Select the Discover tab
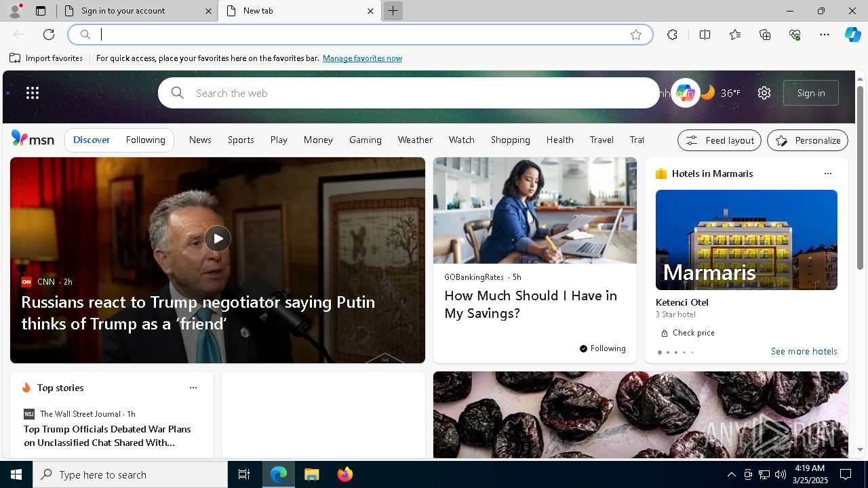The image size is (868, 488). [92, 140]
